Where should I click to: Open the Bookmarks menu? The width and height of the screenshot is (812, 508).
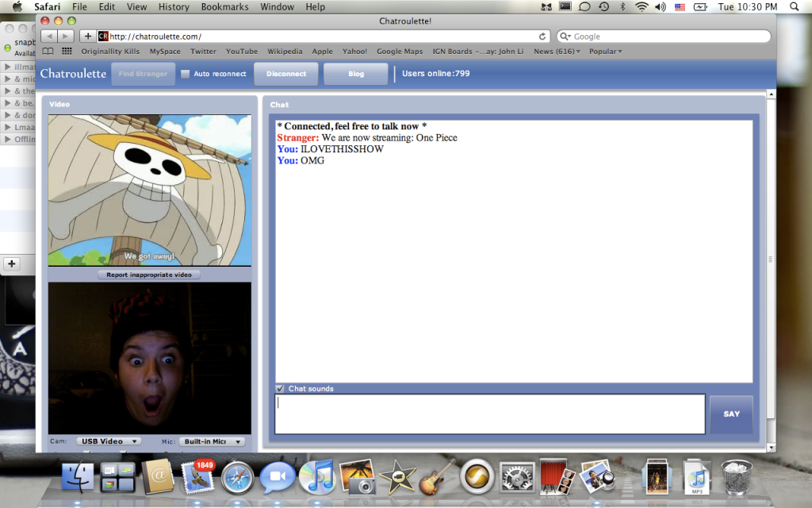click(x=224, y=6)
